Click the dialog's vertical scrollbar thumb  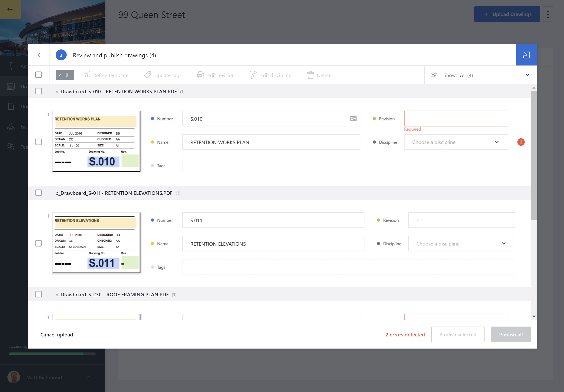click(534, 155)
